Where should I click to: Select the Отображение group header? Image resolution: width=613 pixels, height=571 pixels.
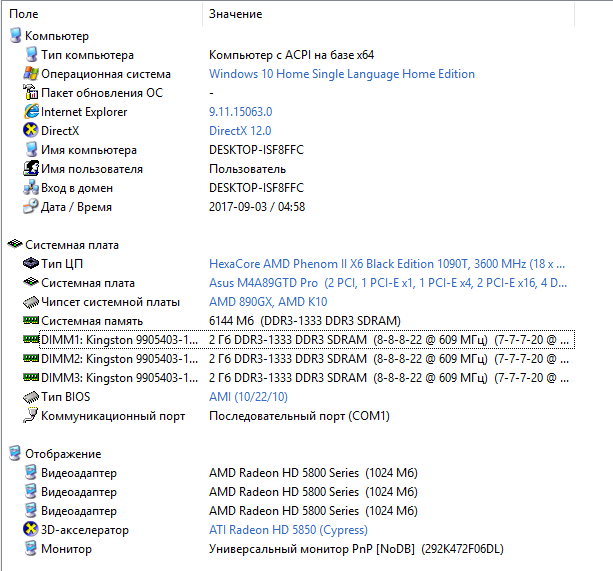pyautogui.click(x=63, y=454)
